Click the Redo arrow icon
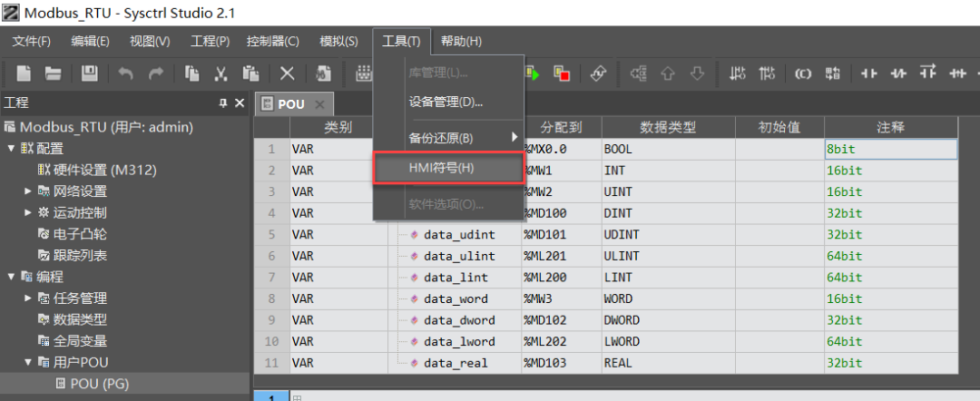The height and width of the screenshot is (401, 980). [x=156, y=73]
